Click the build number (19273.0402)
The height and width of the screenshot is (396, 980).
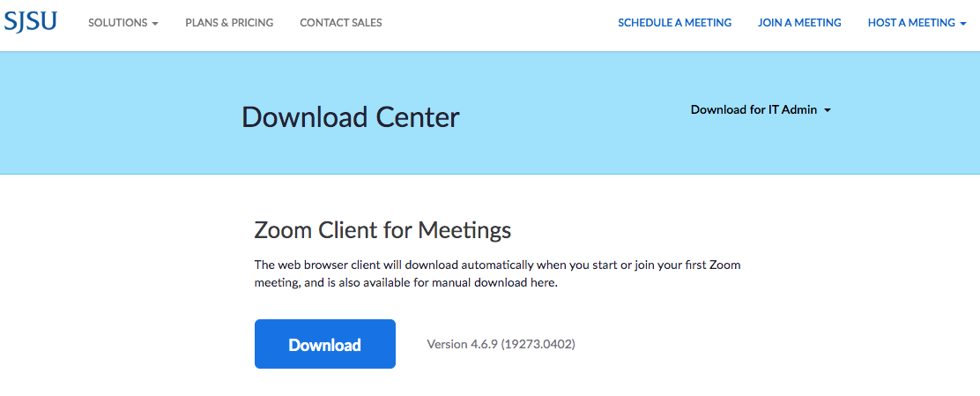pyautogui.click(x=538, y=344)
